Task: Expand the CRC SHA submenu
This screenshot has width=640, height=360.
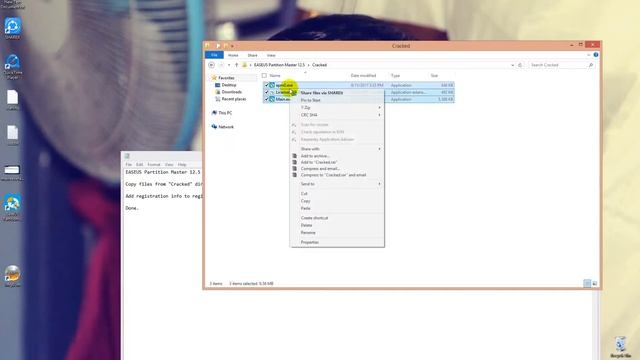Action: pos(337,115)
